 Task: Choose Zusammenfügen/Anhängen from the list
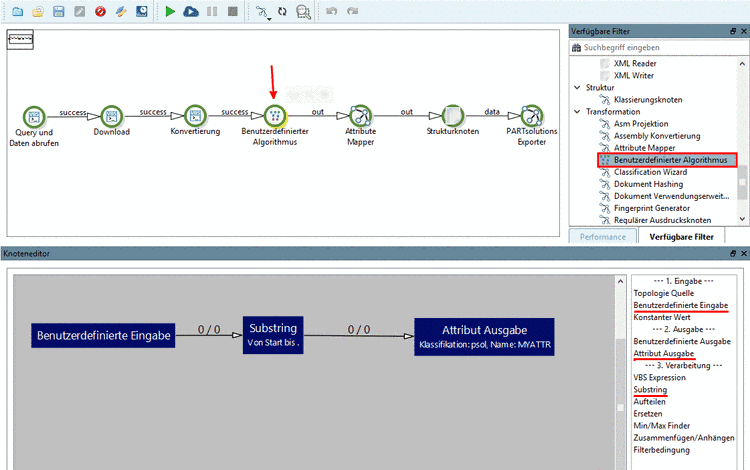[684, 437]
